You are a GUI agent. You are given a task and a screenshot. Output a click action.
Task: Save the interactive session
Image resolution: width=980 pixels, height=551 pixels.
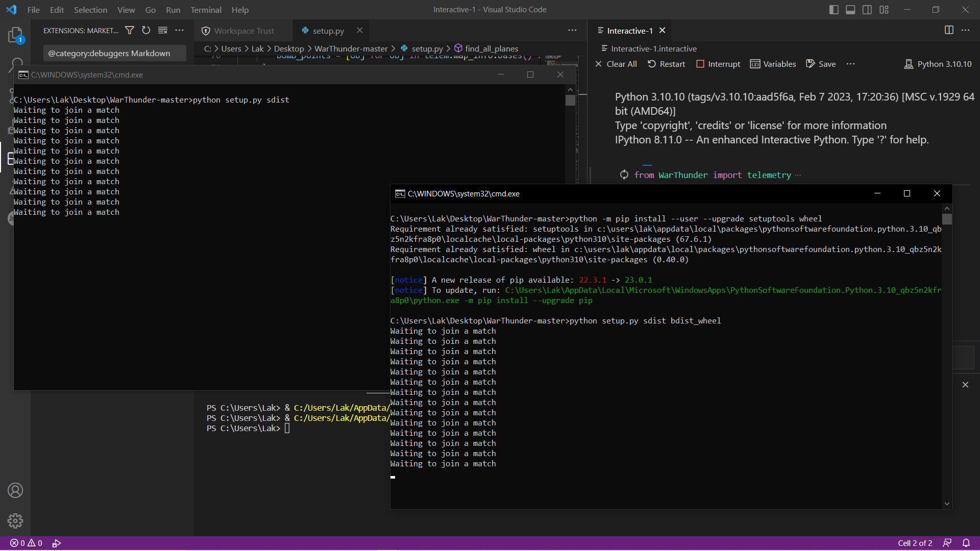820,64
